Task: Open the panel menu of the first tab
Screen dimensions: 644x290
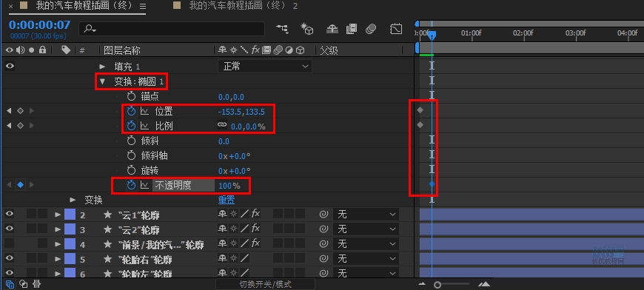Action: [143, 6]
